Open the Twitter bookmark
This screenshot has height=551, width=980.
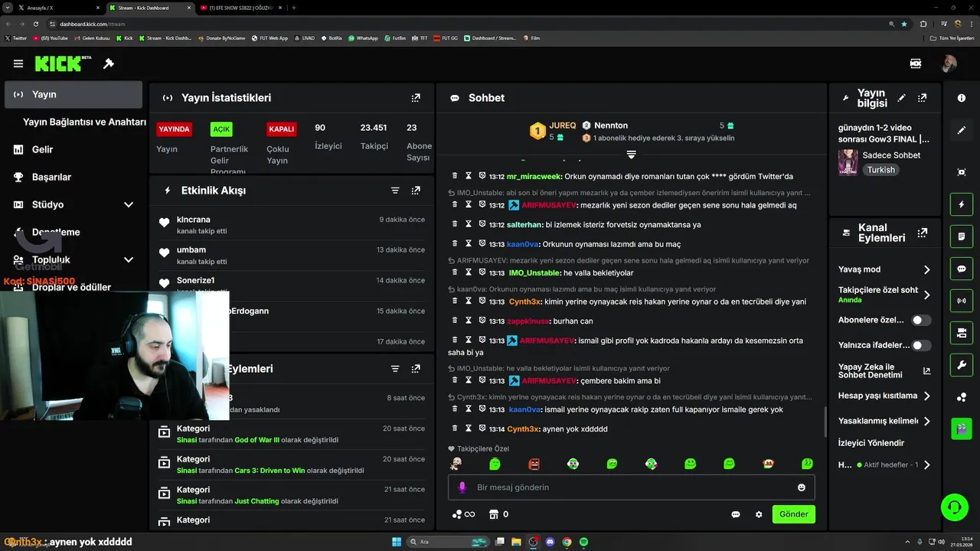point(15,37)
